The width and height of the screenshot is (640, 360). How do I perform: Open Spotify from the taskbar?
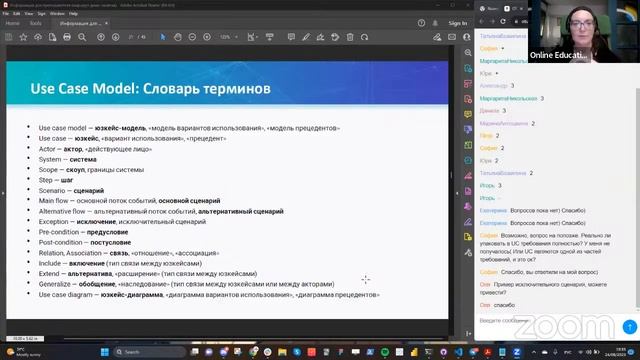click(x=385, y=352)
